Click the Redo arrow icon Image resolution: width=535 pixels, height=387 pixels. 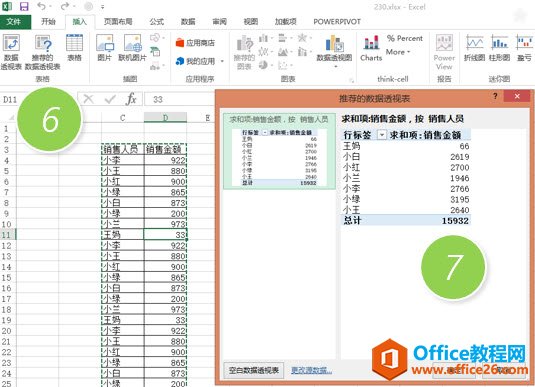coord(65,6)
